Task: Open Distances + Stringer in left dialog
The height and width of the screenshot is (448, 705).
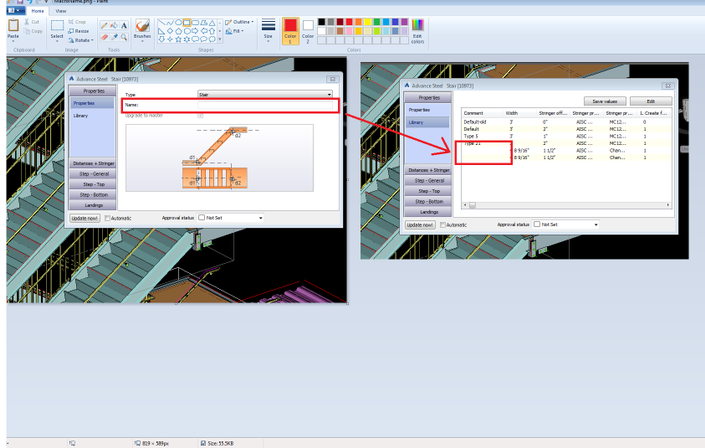Action: click(94, 164)
